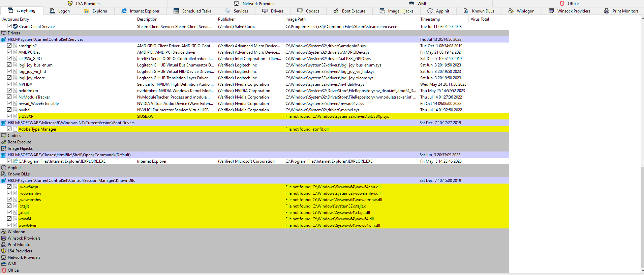644x275 pixels.
Task: Uncheck the wow64win entry
Action: 9,225
